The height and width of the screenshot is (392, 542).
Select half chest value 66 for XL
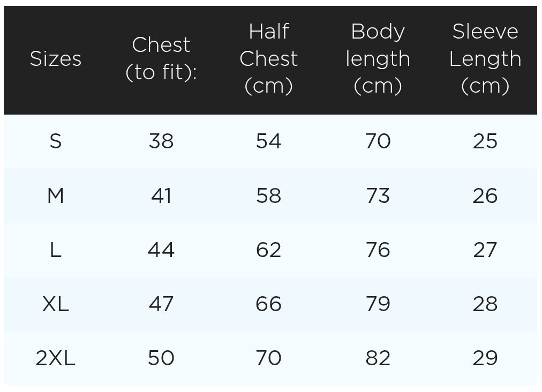[x=268, y=304]
